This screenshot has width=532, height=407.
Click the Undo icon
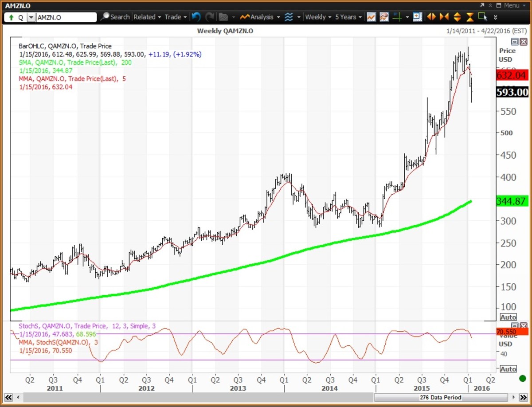pos(196,16)
